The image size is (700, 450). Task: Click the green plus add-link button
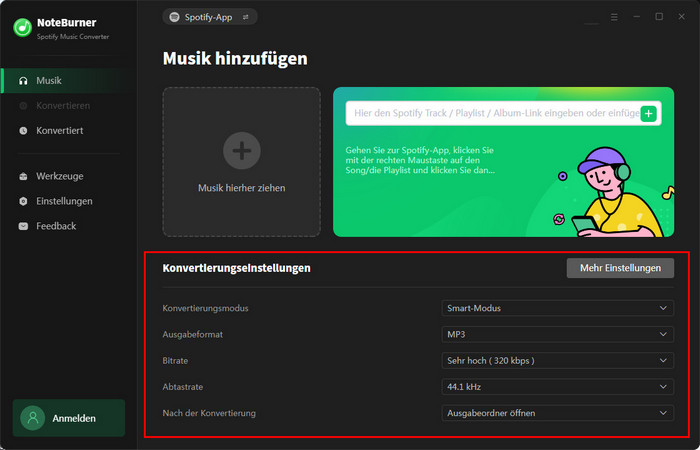pos(649,114)
